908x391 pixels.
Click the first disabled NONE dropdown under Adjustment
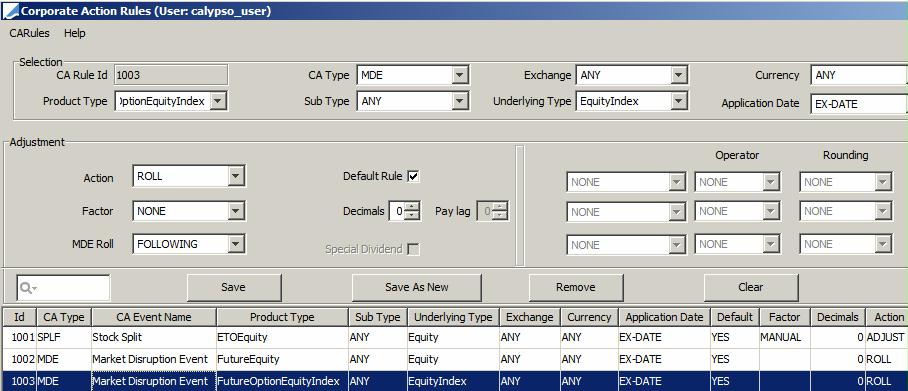(627, 182)
